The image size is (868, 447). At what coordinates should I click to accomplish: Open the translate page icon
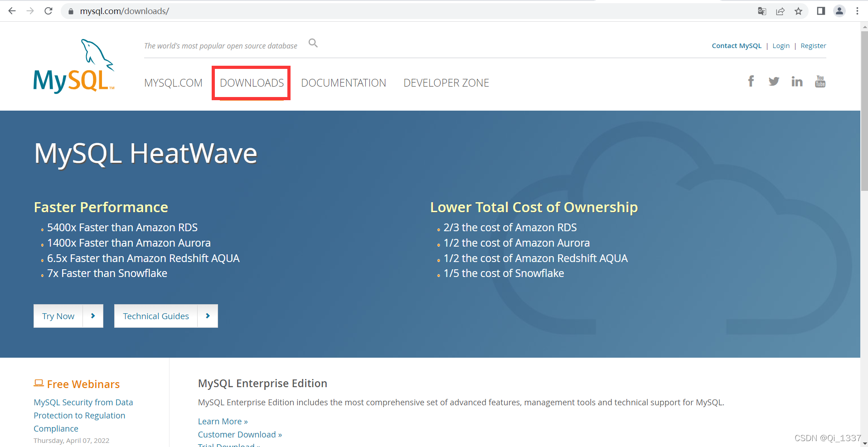[762, 11]
